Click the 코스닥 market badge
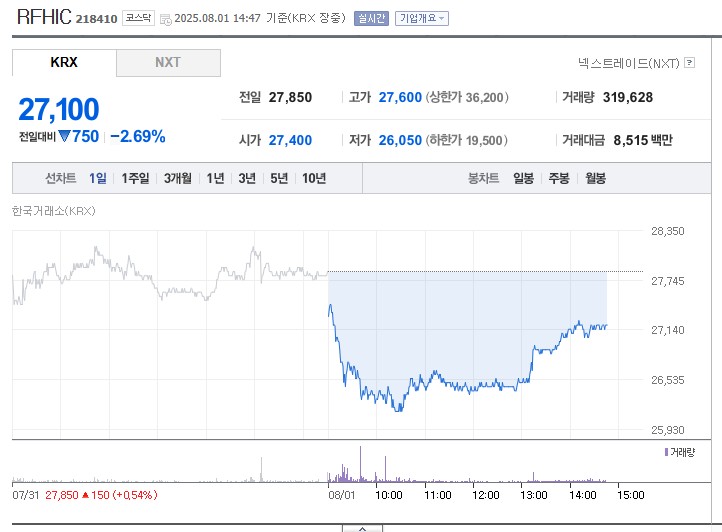 (x=140, y=18)
